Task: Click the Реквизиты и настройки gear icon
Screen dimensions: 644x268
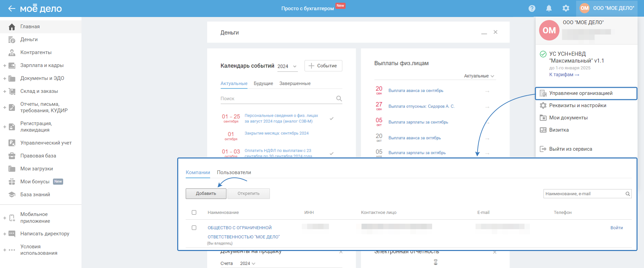Action: [543, 105]
